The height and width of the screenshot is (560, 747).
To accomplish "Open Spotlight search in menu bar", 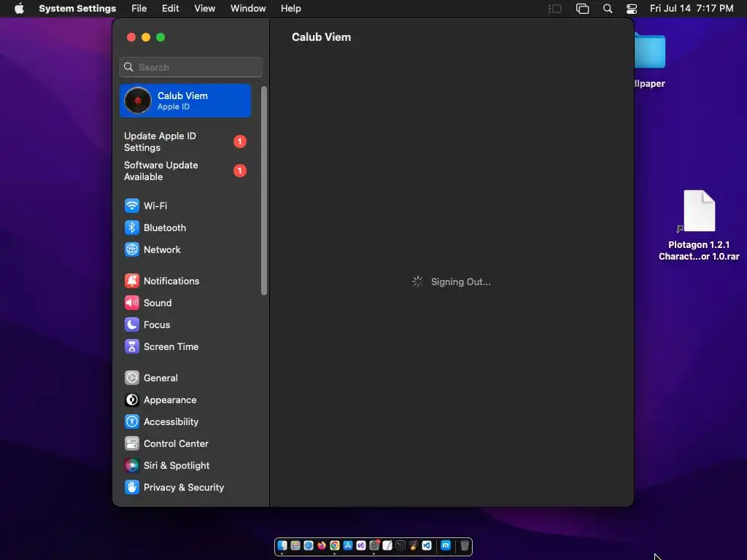I will (x=608, y=9).
